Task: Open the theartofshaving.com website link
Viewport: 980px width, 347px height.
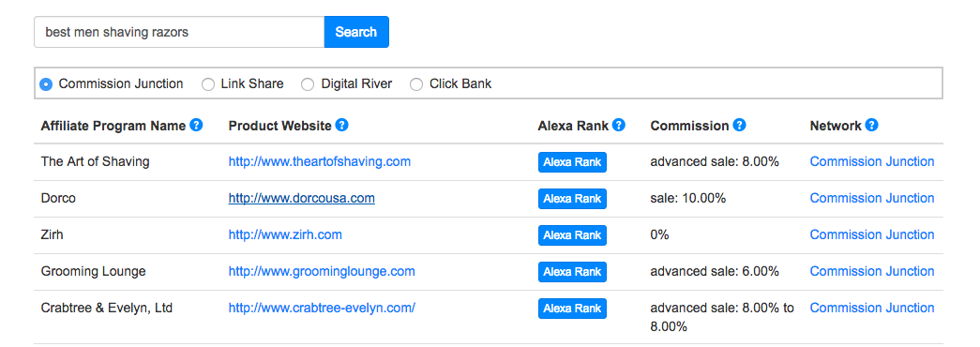Action: 320,162
